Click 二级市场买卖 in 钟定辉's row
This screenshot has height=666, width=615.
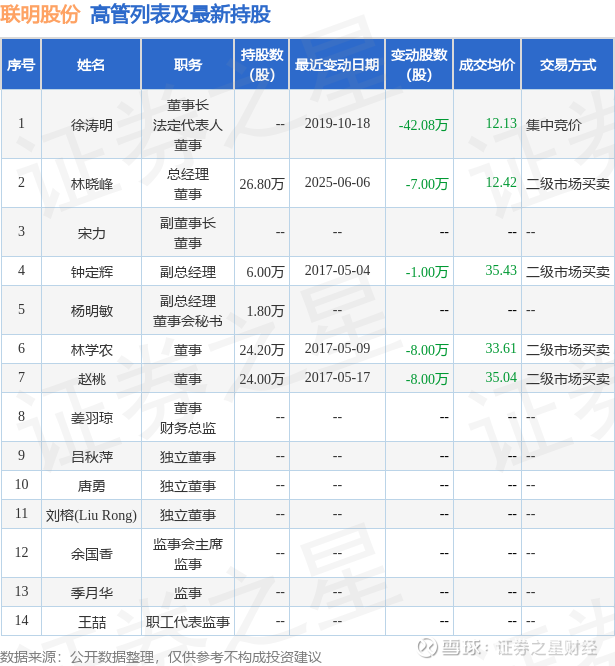(568, 272)
